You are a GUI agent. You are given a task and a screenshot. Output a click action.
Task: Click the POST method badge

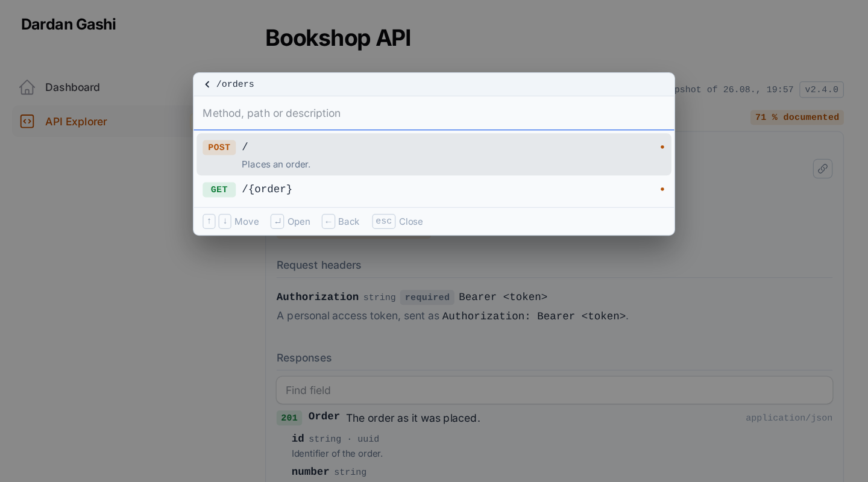[219, 148]
